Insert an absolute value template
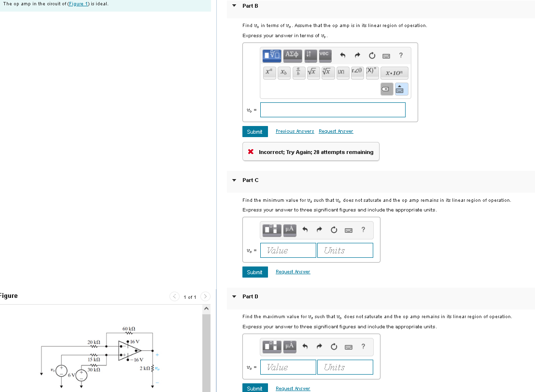The height and width of the screenshot is (392, 535). [342, 73]
